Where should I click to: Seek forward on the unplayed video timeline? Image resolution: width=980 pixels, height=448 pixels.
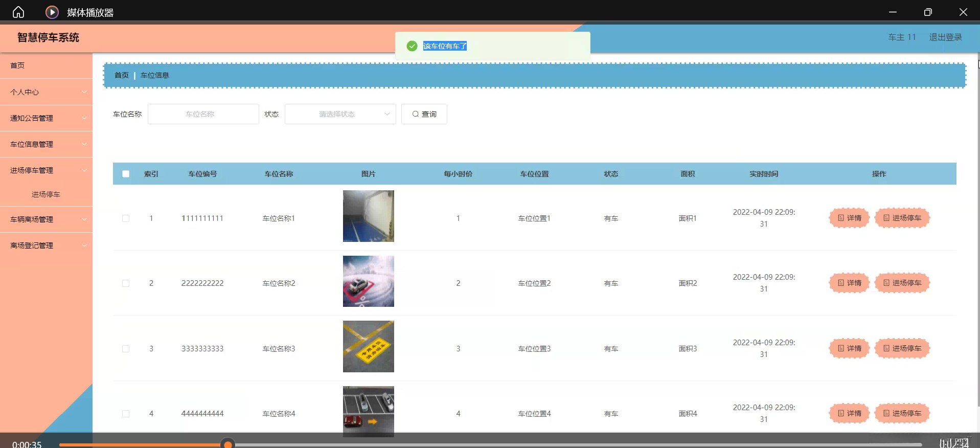[x=578, y=445]
